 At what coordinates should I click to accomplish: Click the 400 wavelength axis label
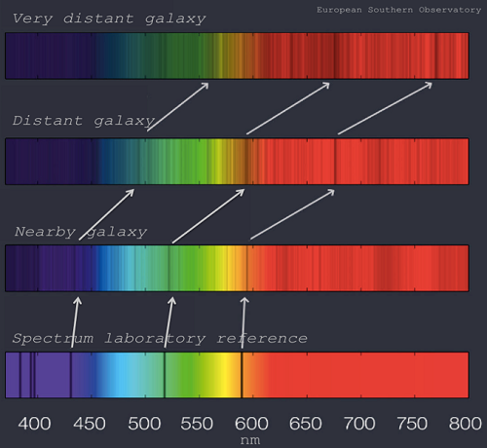tap(34, 424)
